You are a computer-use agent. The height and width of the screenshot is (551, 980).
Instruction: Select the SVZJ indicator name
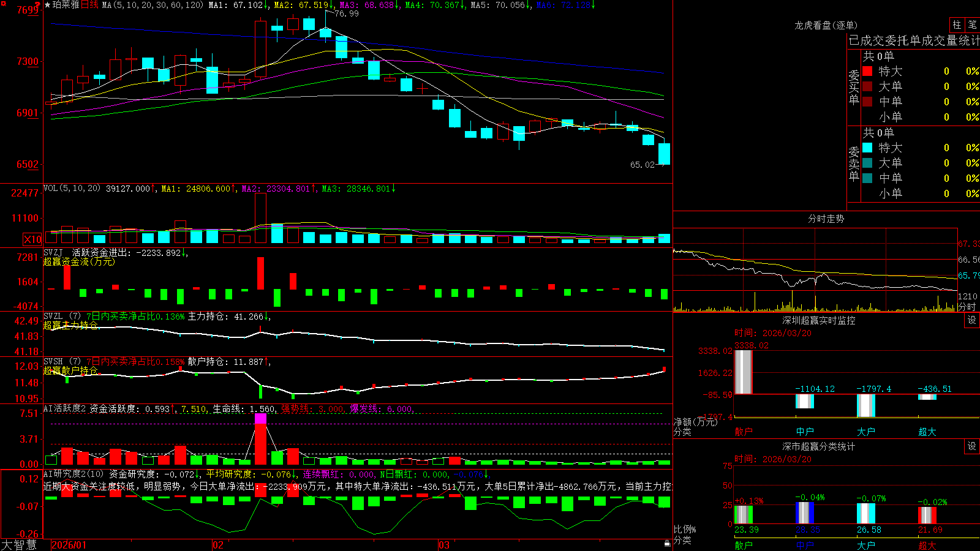click(53, 252)
